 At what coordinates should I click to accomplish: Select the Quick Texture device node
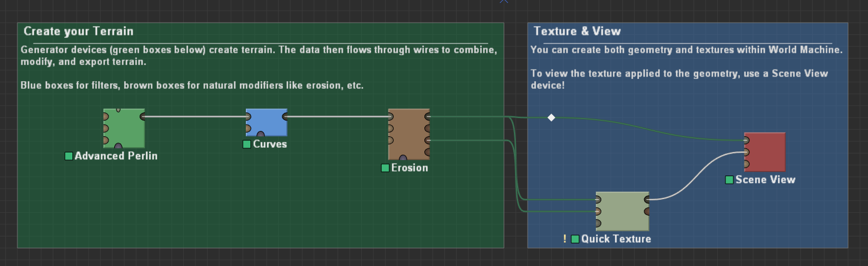tap(622, 212)
